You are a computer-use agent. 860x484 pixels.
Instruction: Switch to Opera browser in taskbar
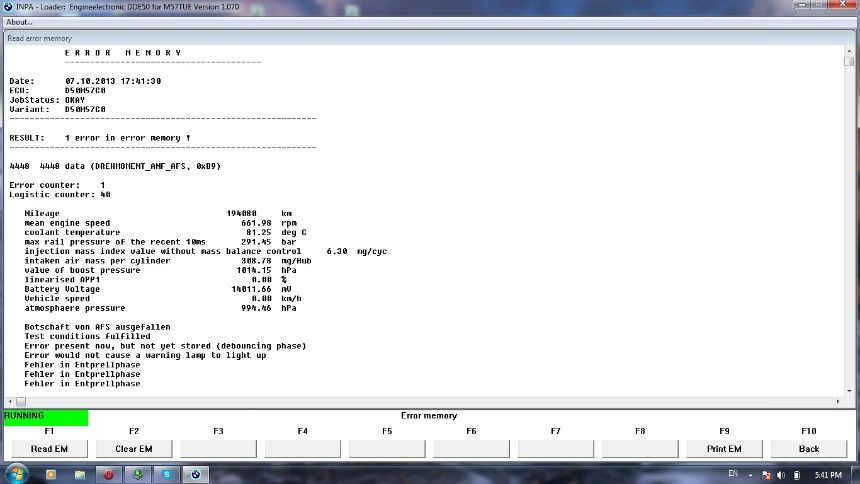click(108, 474)
